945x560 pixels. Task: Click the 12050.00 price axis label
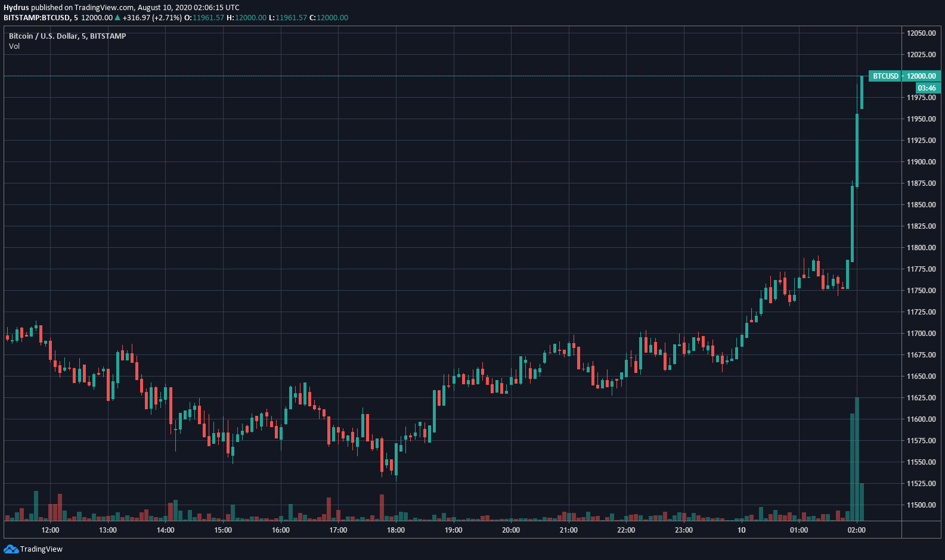921,33
